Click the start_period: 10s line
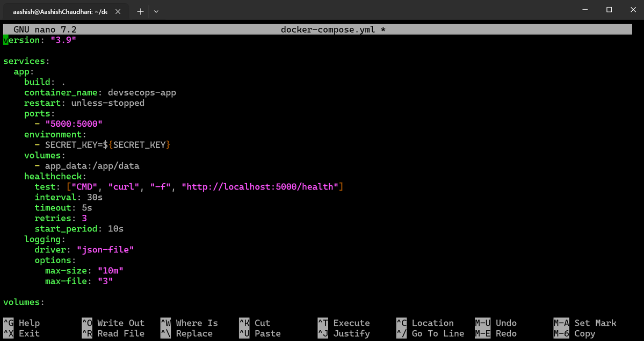 (79, 229)
